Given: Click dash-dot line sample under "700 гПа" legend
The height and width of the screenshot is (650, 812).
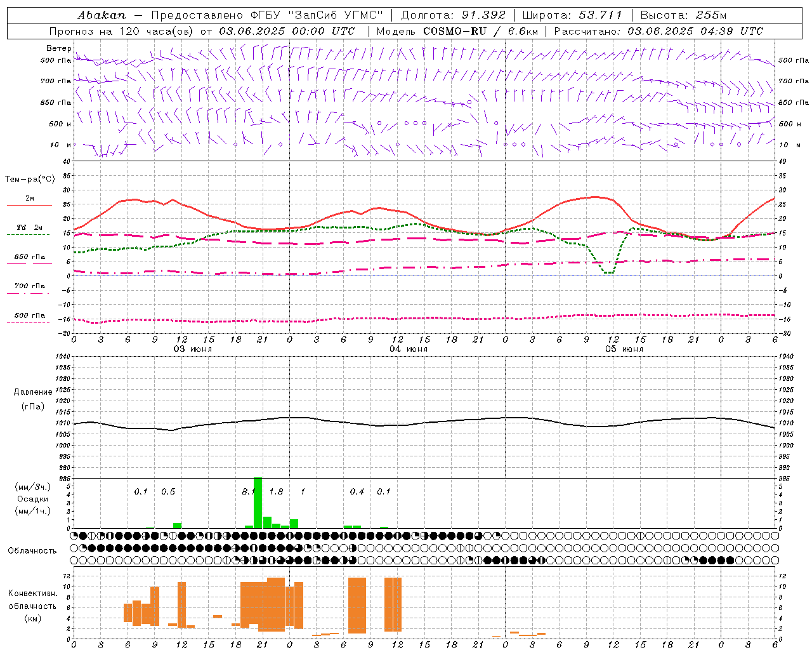Looking at the screenshot, I should (x=29, y=293).
